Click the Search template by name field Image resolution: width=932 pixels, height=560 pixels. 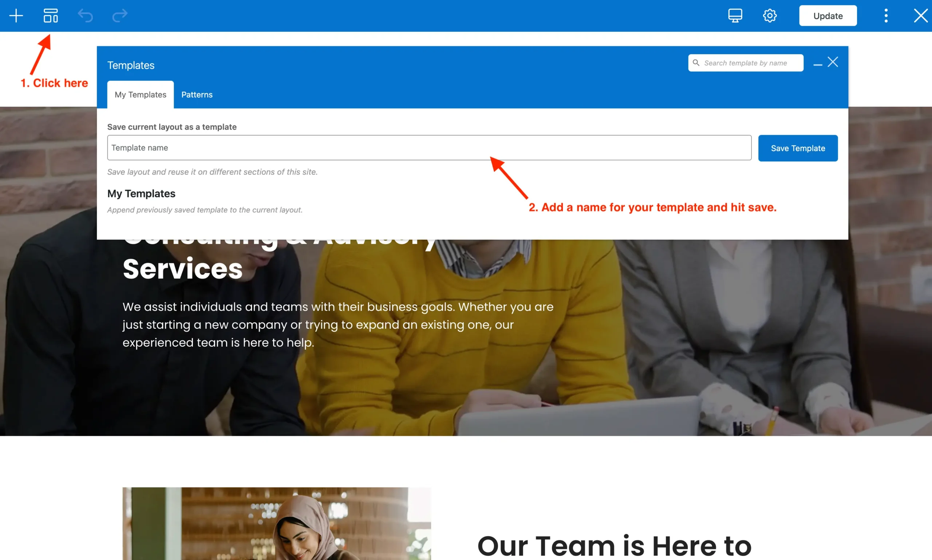coord(746,63)
